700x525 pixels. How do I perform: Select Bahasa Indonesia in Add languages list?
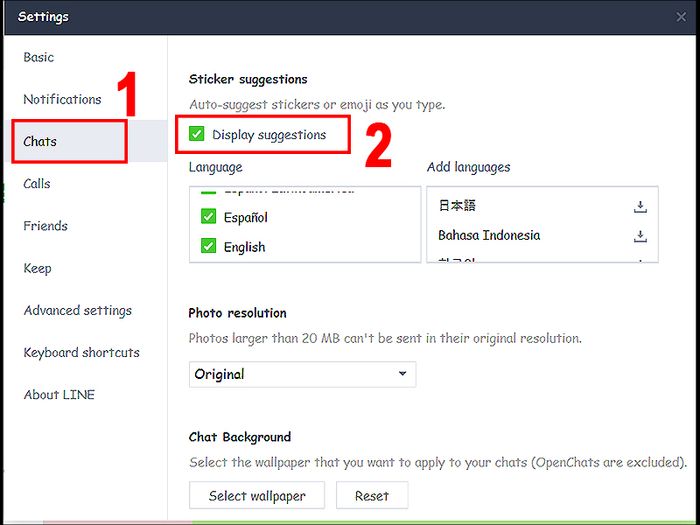pyautogui.click(x=489, y=236)
